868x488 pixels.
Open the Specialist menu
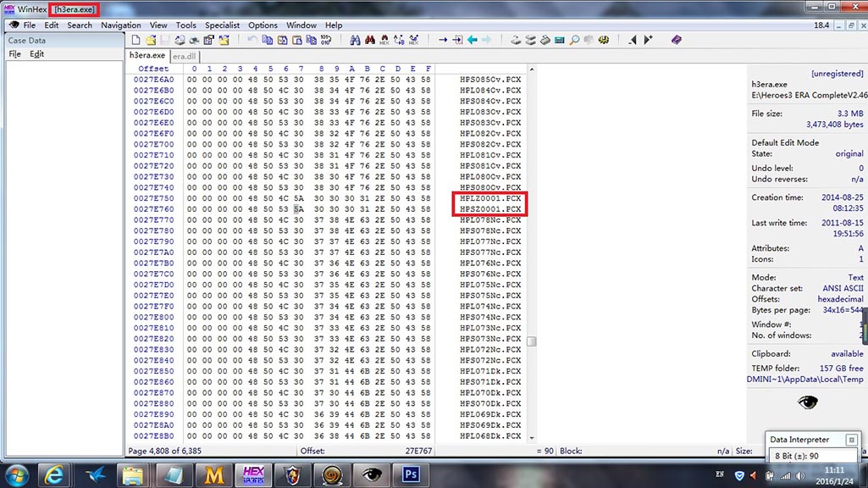[222, 25]
